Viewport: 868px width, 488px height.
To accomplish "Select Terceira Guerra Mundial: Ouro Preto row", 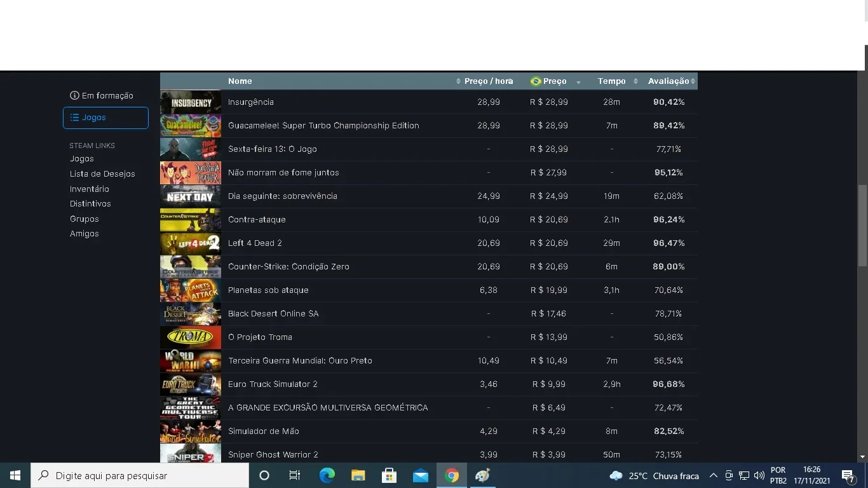I will 429,360.
